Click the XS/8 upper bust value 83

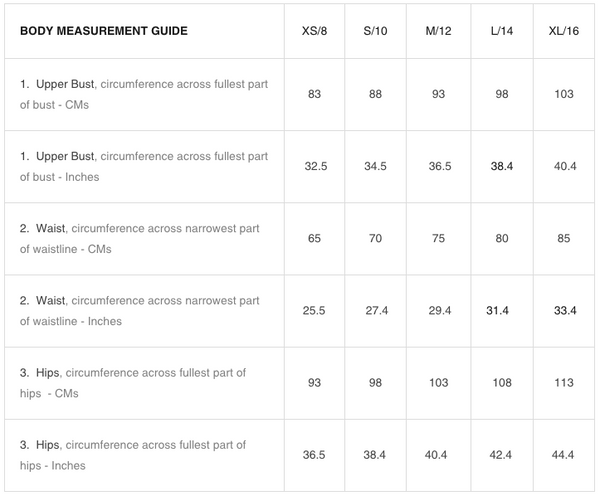315,94
